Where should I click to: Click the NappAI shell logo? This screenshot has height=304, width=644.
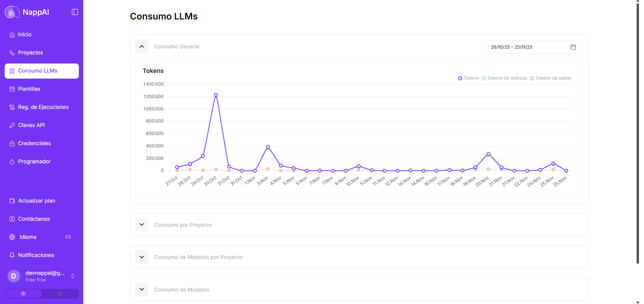coord(12,12)
